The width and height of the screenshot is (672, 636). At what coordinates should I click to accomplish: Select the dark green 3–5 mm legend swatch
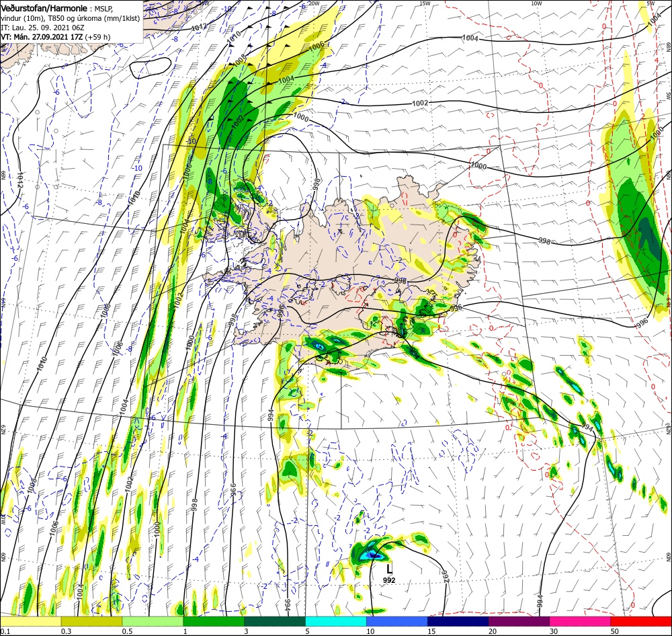[x=275, y=621]
